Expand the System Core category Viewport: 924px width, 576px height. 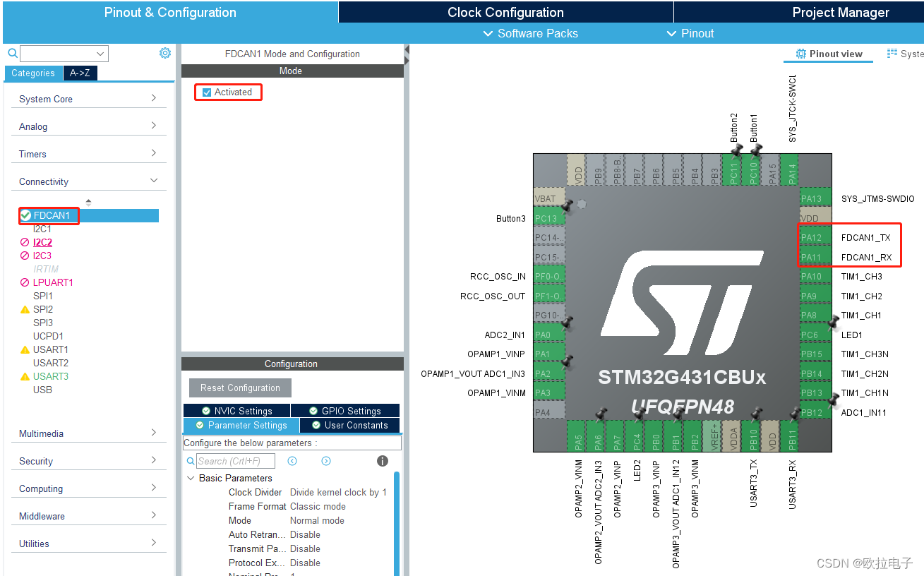(88, 98)
